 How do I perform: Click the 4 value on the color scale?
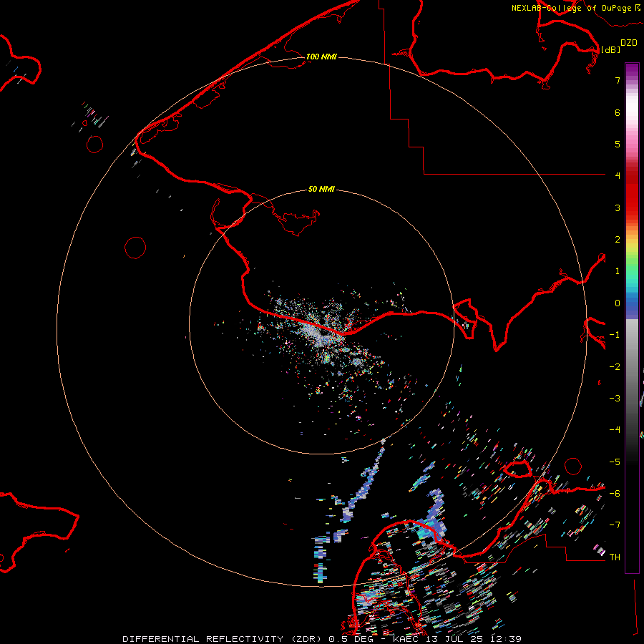coord(618,176)
